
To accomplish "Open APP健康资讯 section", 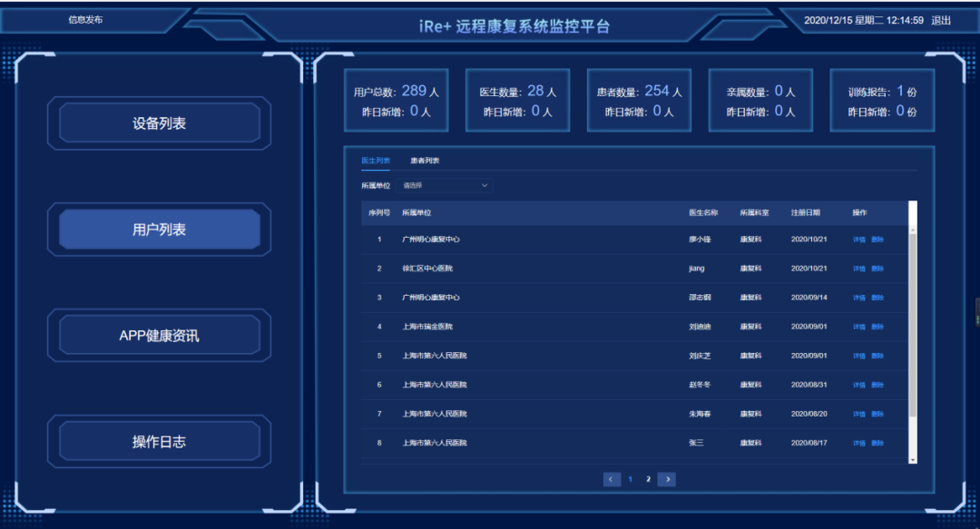I will [x=160, y=336].
